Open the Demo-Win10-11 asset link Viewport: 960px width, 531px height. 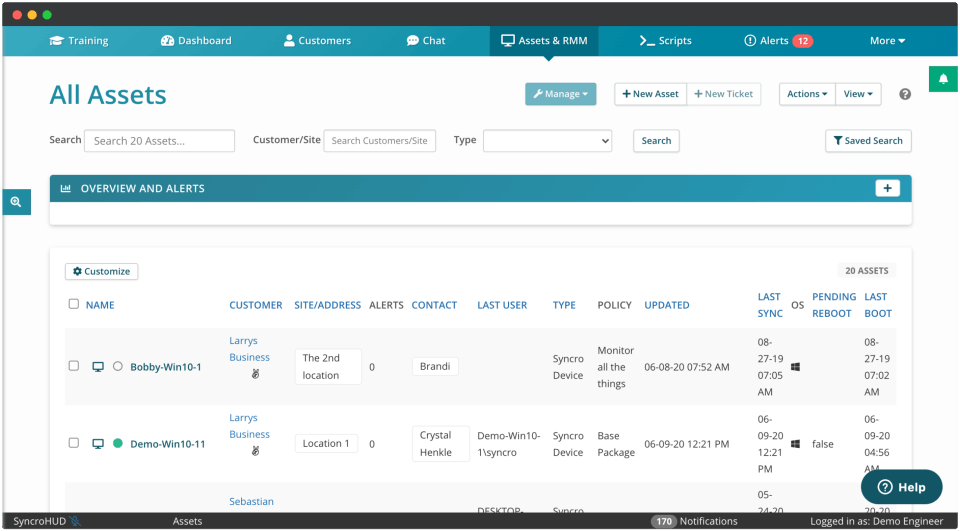coord(168,444)
